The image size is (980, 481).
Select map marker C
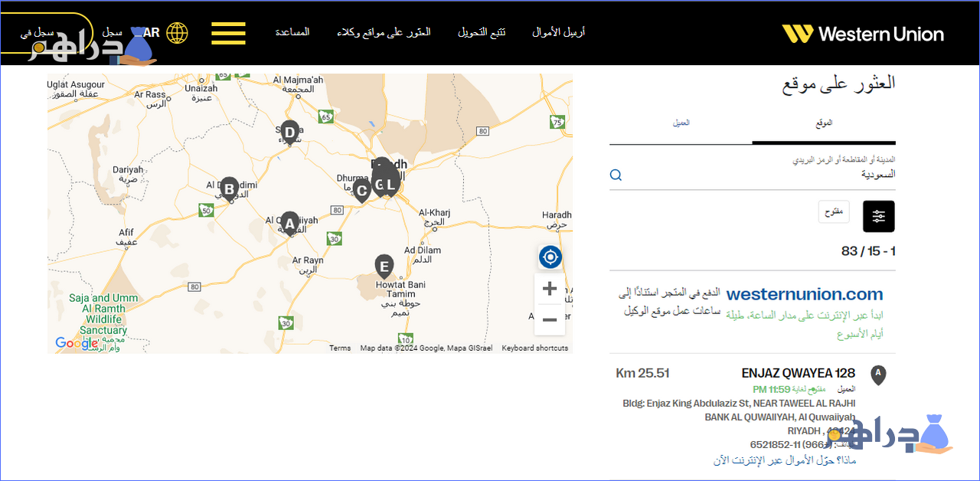(362, 190)
